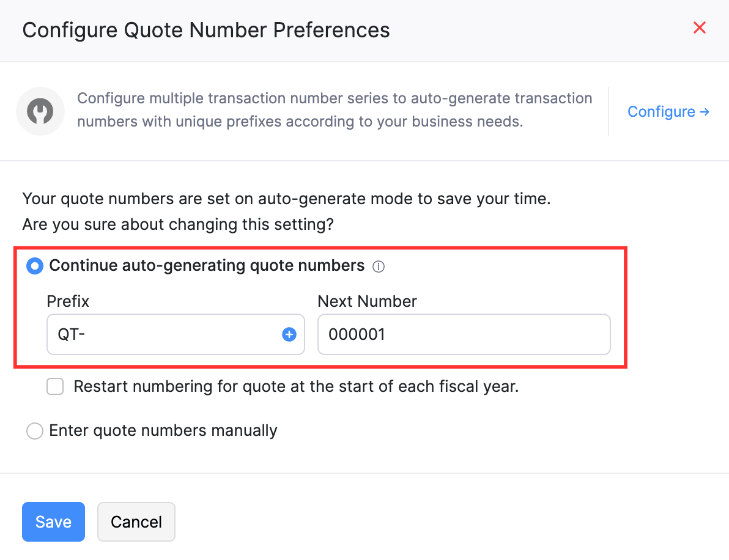Select Enter quote numbers manually radio button
729x560 pixels.
pyautogui.click(x=35, y=431)
